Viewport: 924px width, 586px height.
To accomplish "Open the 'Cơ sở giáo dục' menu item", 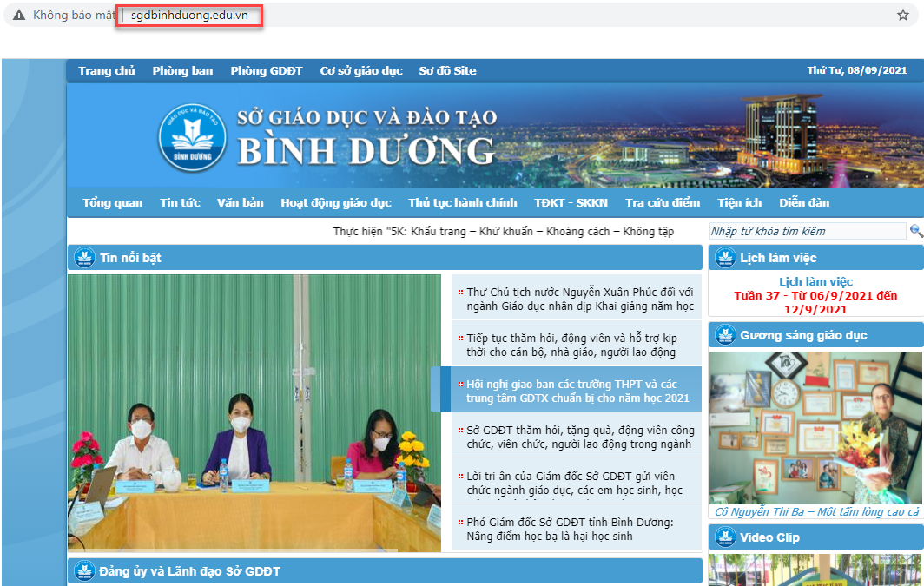I will (361, 70).
